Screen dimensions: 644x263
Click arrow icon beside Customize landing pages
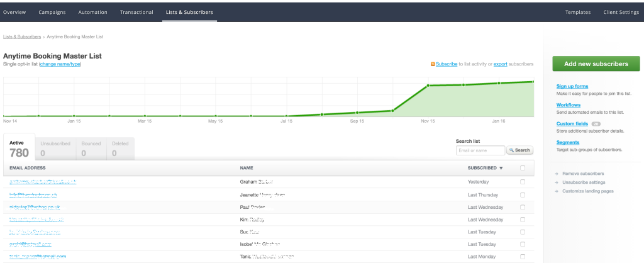coord(556,191)
